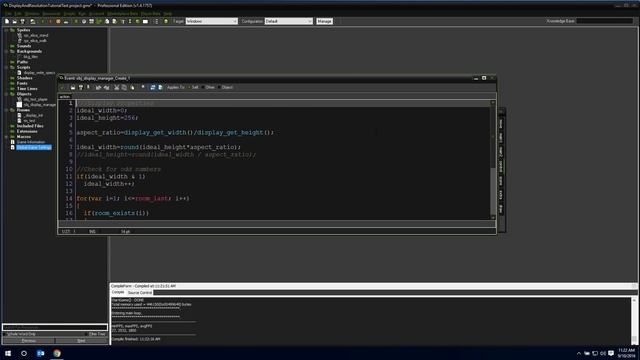640x360 pixels.
Task: Select Global Game Settings in resource tree
Action: [34, 147]
